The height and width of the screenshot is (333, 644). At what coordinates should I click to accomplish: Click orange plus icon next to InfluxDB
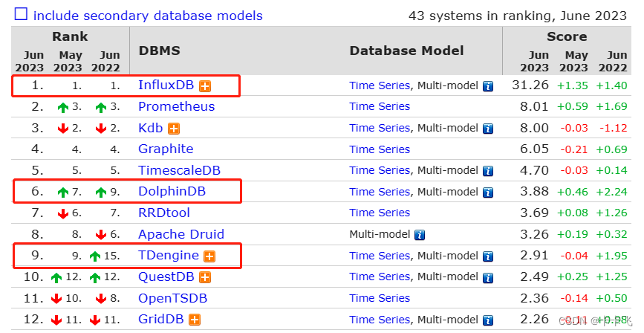click(x=205, y=86)
